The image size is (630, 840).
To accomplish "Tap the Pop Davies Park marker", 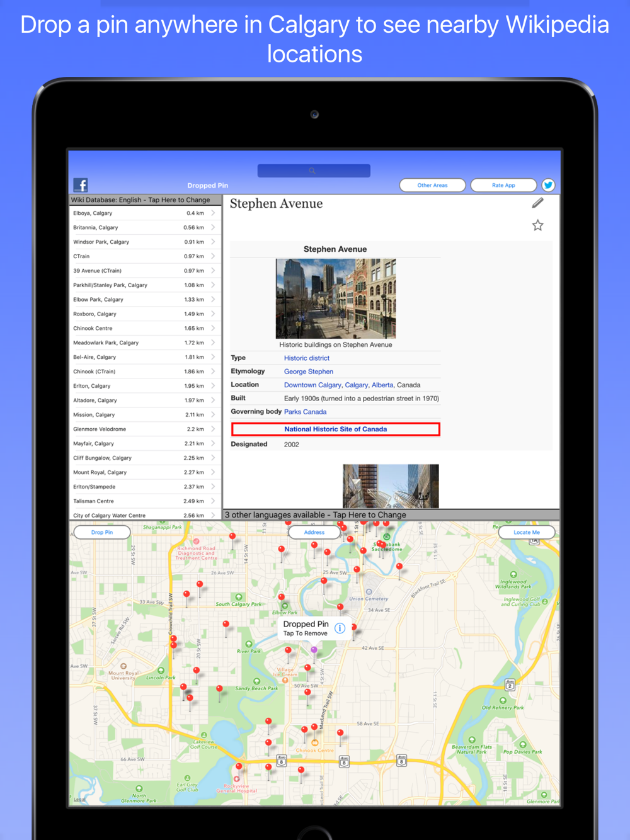I will click(x=522, y=744).
